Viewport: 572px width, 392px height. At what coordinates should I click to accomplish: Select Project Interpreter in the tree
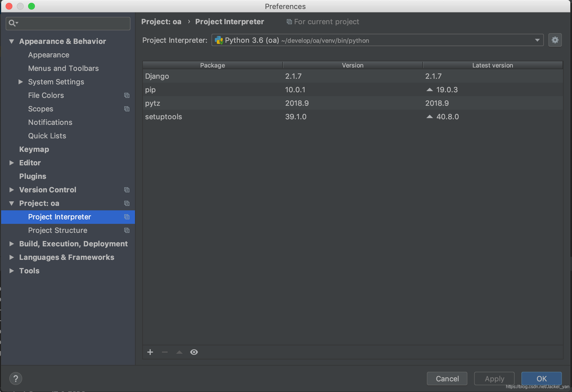[68, 217]
